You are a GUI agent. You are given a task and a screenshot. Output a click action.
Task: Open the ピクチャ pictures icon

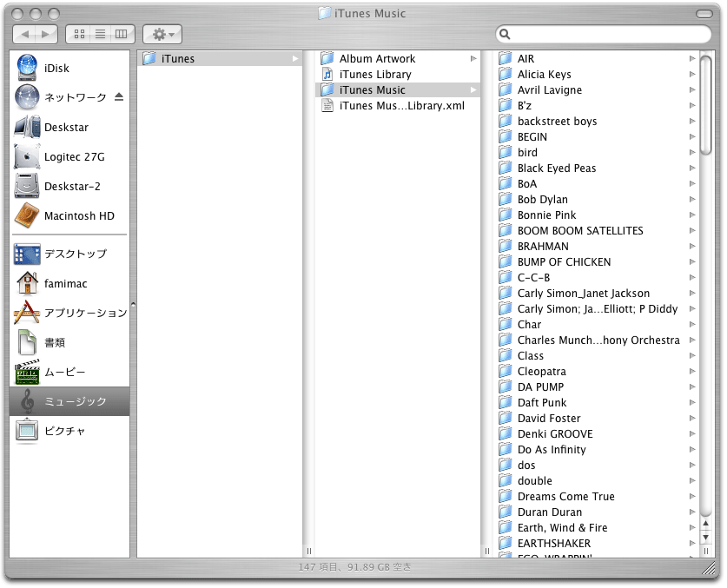coord(27,431)
